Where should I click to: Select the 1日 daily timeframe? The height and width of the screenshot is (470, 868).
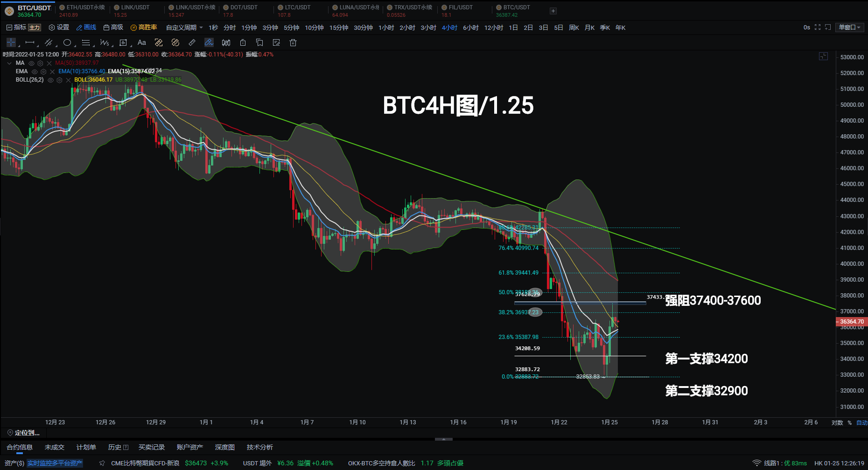point(513,28)
